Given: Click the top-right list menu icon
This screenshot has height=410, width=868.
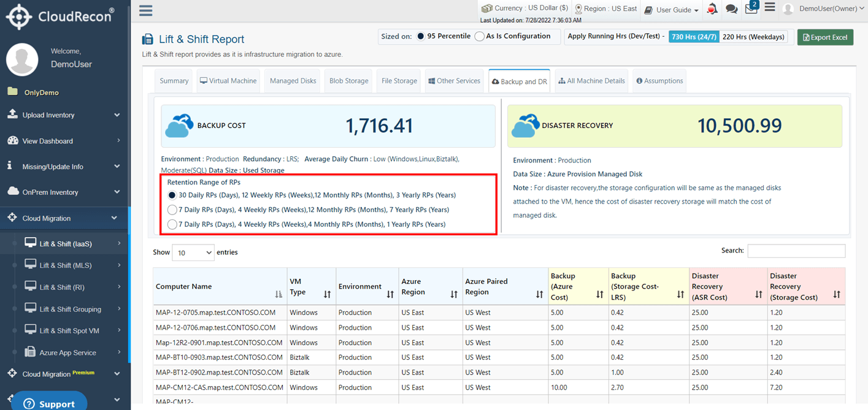Looking at the screenshot, I should click(770, 8).
